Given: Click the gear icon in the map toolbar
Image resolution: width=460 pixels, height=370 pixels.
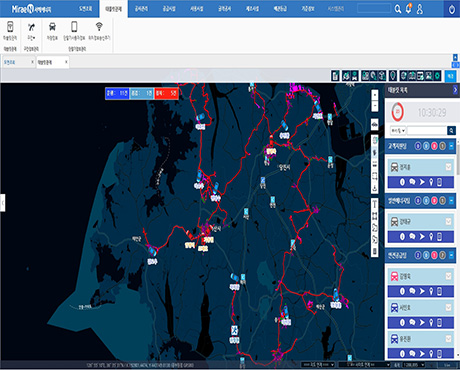Looking at the screenshot, I should [x=437, y=76].
